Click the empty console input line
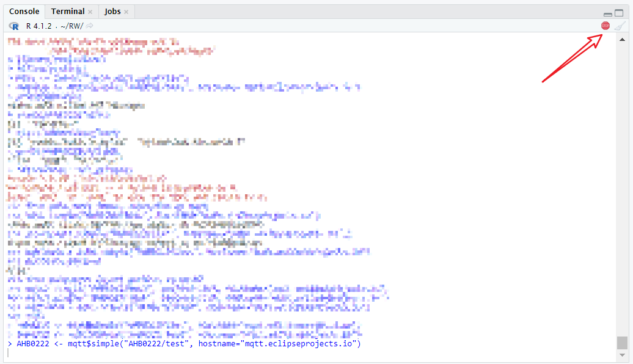This screenshot has height=364, width=633. 183,354
